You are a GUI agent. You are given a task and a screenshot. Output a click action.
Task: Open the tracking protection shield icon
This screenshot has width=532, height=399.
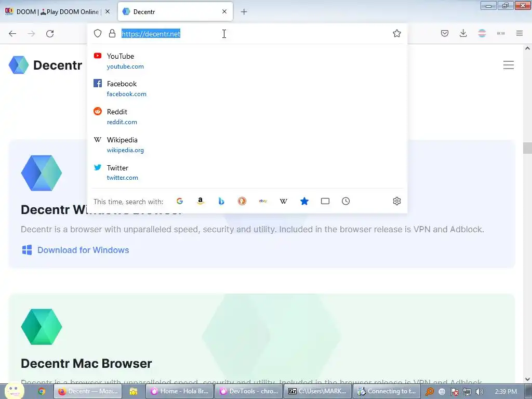(x=98, y=33)
